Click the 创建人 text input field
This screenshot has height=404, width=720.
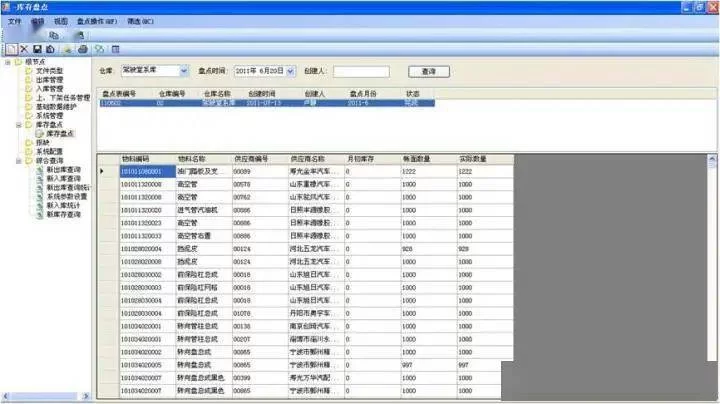[x=360, y=71]
